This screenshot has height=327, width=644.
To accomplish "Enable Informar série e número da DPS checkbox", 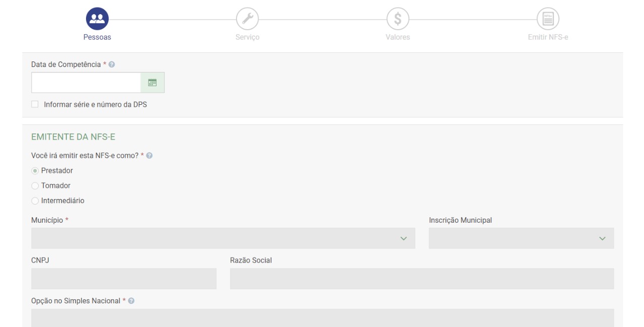I will (x=35, y=104).
